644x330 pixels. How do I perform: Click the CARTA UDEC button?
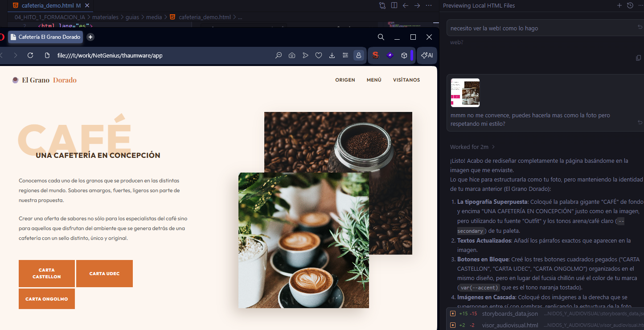[104, 273]
